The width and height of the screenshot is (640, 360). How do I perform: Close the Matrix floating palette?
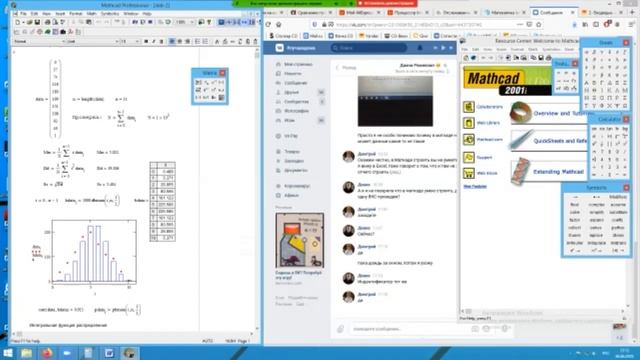[x=222, y=73]
